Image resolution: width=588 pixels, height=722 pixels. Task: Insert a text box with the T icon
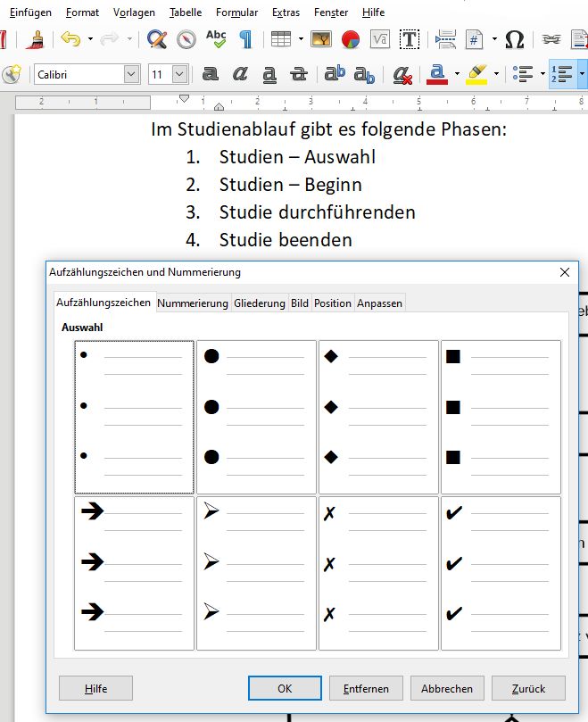click(x=410, y=39)
